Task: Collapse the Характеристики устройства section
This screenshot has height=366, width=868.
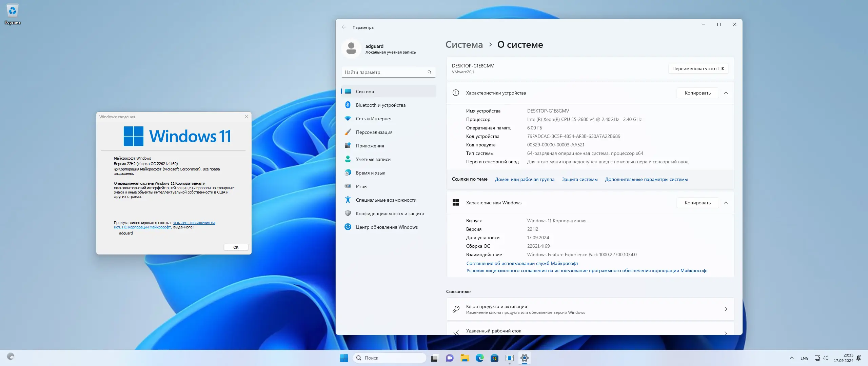Action: [726, 93]
